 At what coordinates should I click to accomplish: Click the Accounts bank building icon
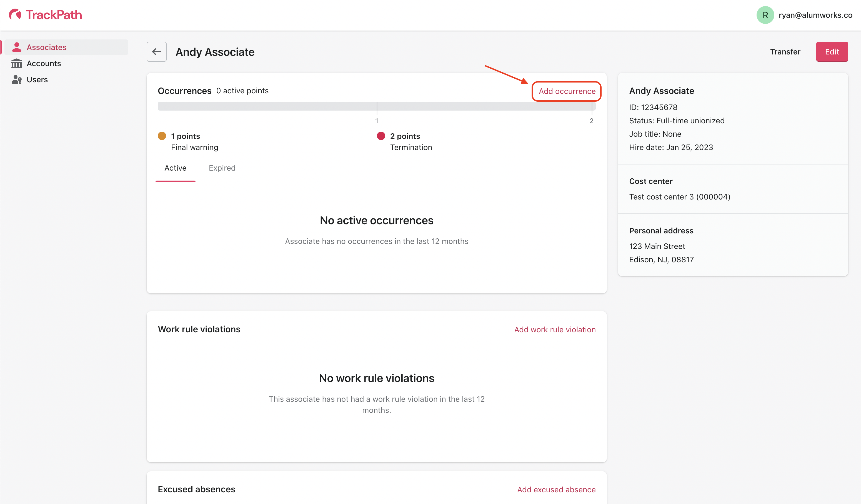(x=16, y=64)
